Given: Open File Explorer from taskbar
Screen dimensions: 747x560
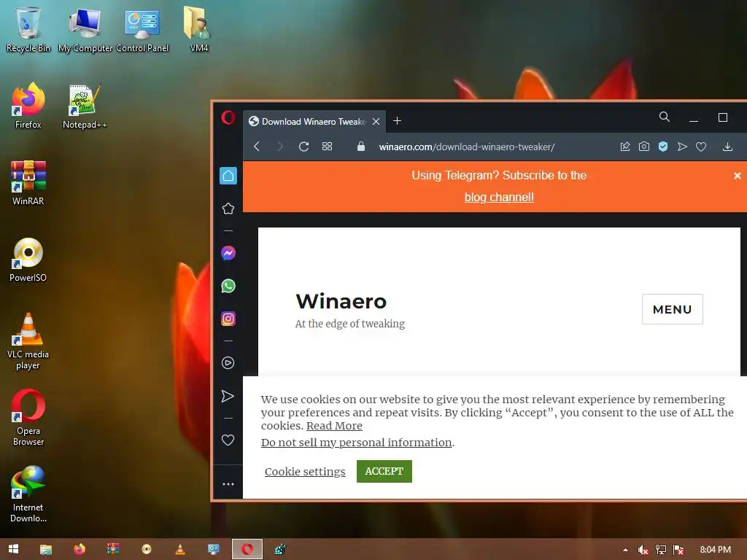Looking at the screenshot, I should pyautogui.click(x=46, y=549).
